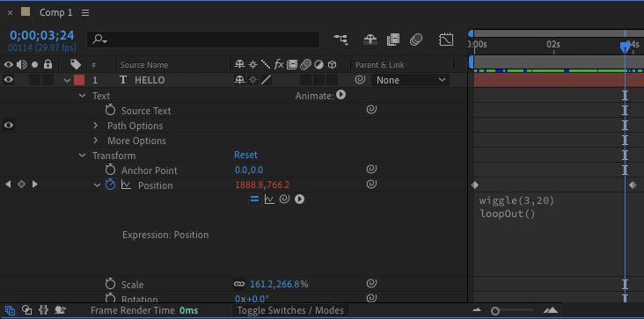The width and height of the screenshot is (644, 319).
Task: Click the audio speaker column header icon
Action: click(21, 64)
